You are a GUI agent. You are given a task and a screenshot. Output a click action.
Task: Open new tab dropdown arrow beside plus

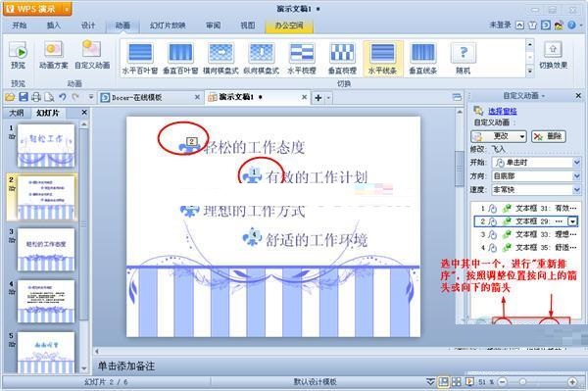(328, 98)
